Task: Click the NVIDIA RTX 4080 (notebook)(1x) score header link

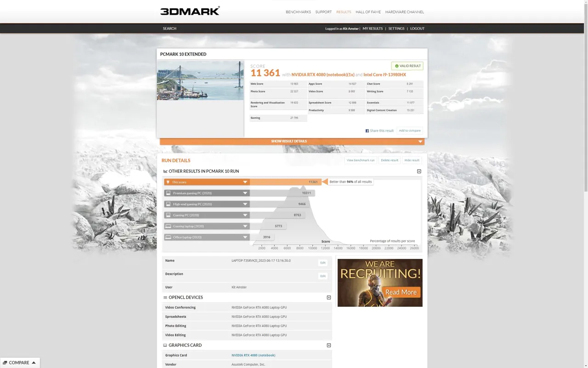Action: click(323, 75)
